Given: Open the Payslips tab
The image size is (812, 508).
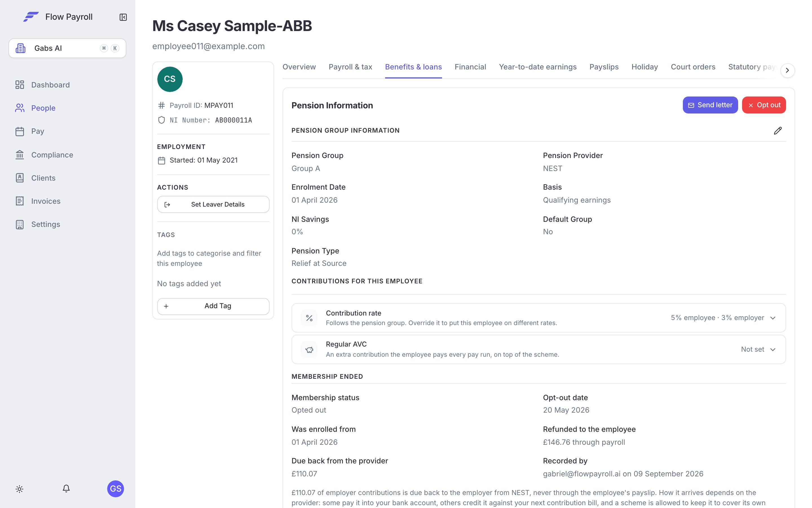Looking at the screenshot, I should click(x=604, y=67).
